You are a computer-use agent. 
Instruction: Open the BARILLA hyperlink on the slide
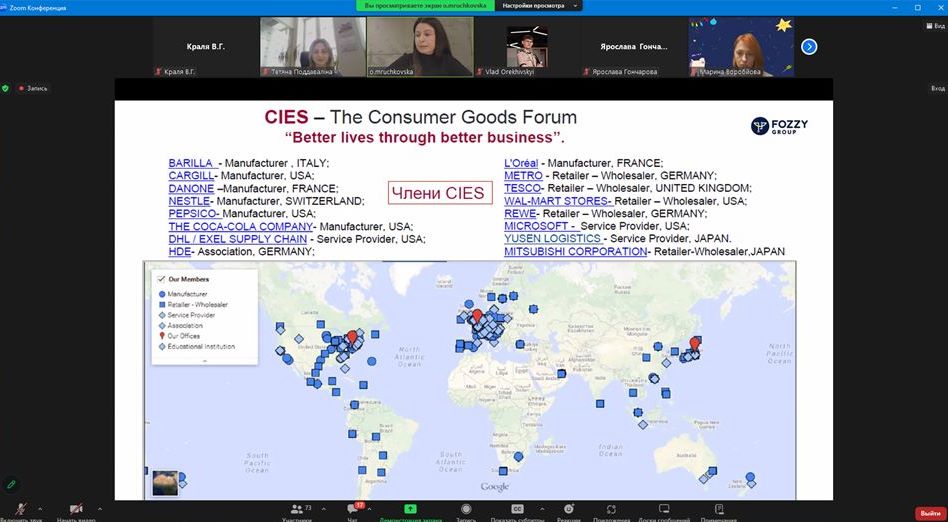tap(191, 163)
